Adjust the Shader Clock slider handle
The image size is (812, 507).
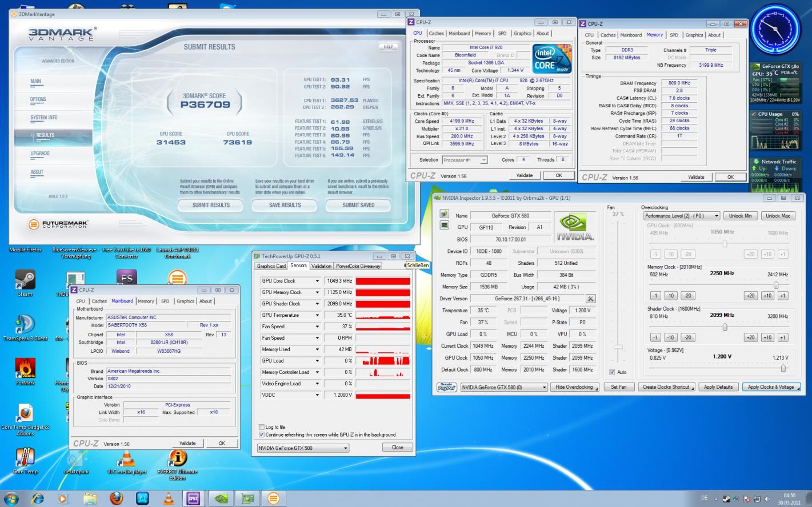[725, 327]
